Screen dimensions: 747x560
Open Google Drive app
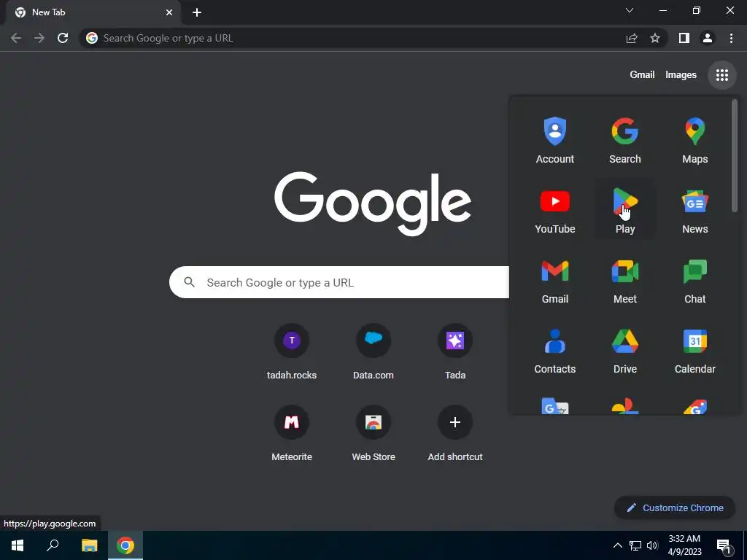(x=624, y=351)
